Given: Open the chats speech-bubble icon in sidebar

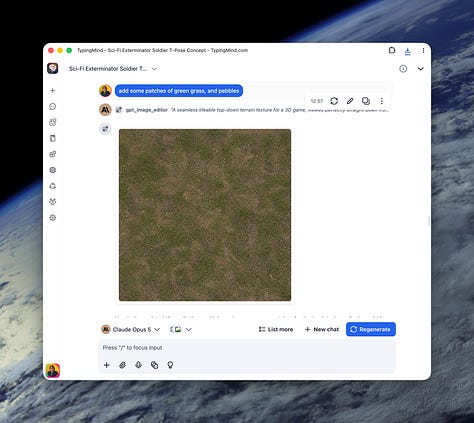Looking at the screenshot, I should [53, 106].
